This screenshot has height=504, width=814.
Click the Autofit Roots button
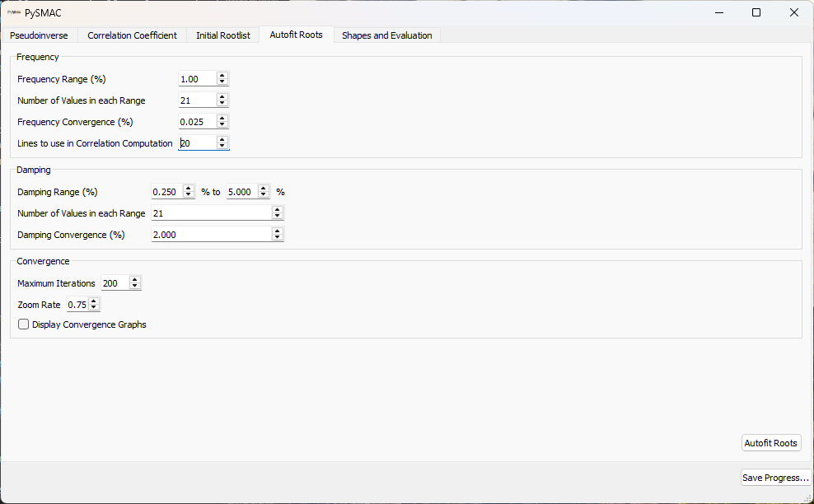(770, 443)
